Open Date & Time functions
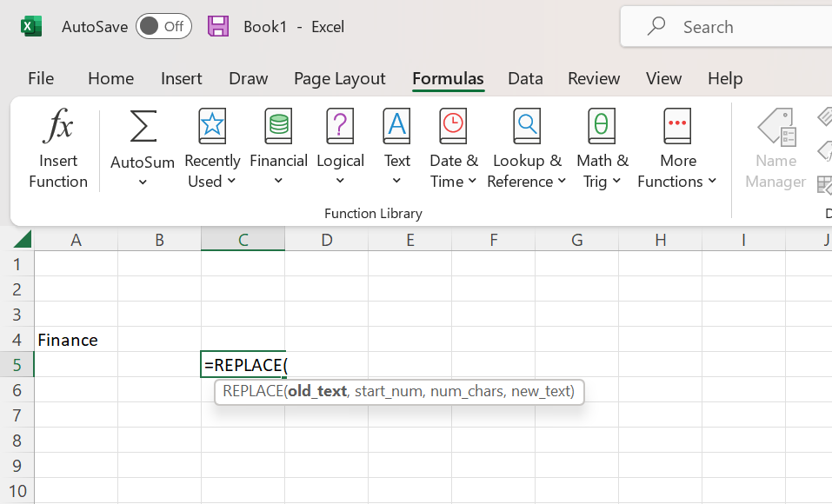Viewport: 832px width, 504px height. pyautogui.click(x=453, y=148)
